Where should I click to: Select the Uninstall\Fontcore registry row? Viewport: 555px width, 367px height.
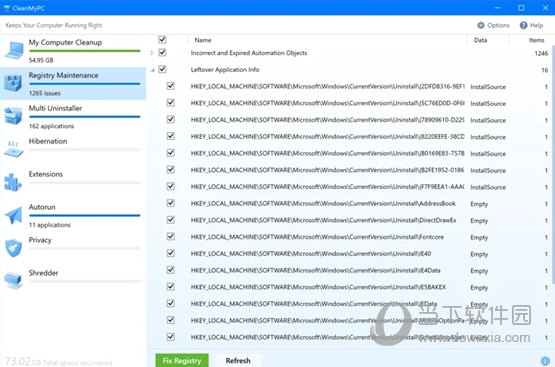(x=350, y=237)
